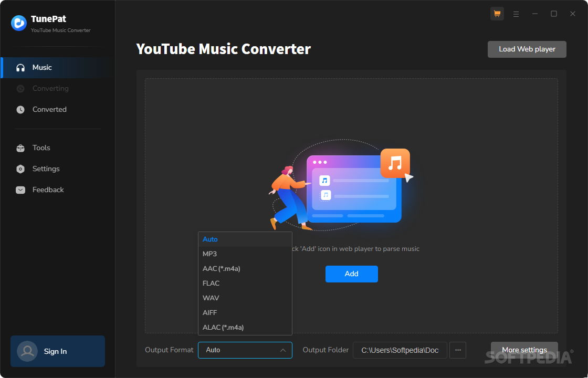Screen dimensions: 588x378
Task: Maximize the TunePat window
Action: click(554, 14)
